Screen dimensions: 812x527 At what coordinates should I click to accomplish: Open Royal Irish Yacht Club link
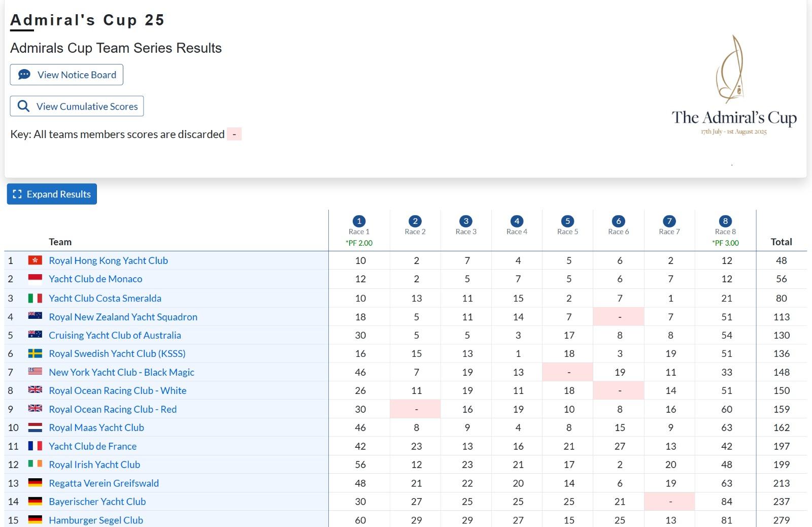tap(94, 465)
